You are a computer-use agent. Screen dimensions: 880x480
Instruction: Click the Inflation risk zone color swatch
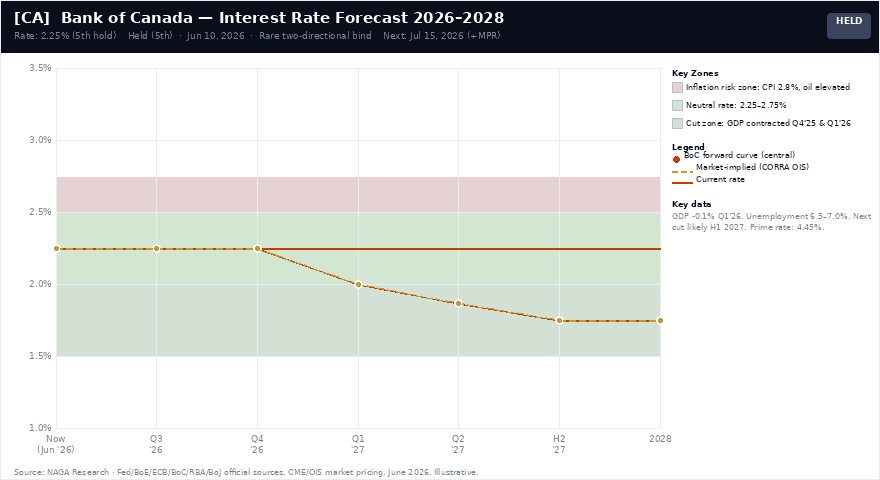(x=677, y=88)
